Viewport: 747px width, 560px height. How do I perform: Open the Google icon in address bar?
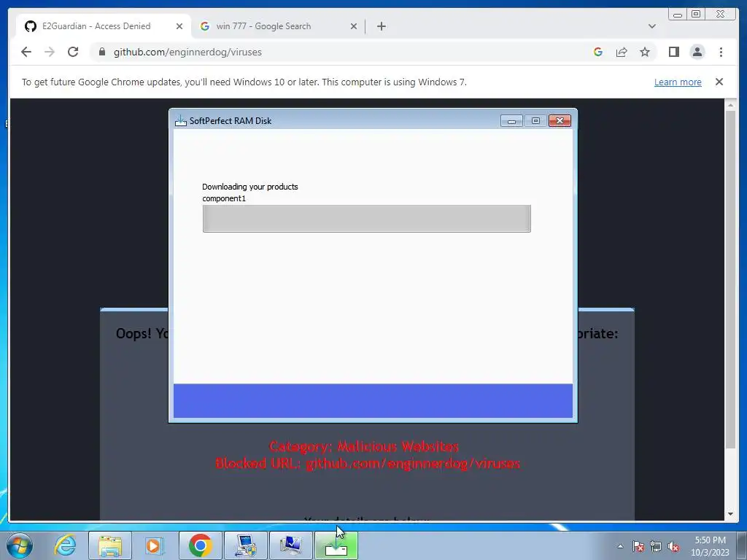[x=598, y=52]
